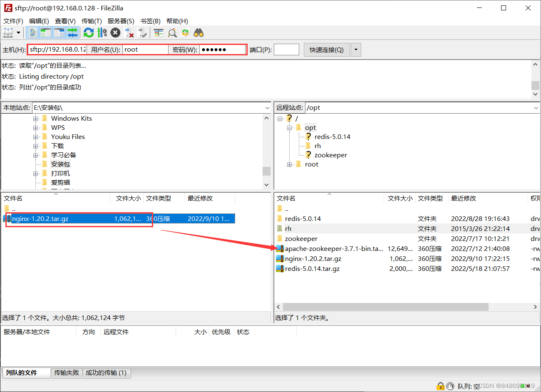Screen dimensions: 541x392
Task: Expand the 学习必备 folder node
Action: (x=36, y=155)
